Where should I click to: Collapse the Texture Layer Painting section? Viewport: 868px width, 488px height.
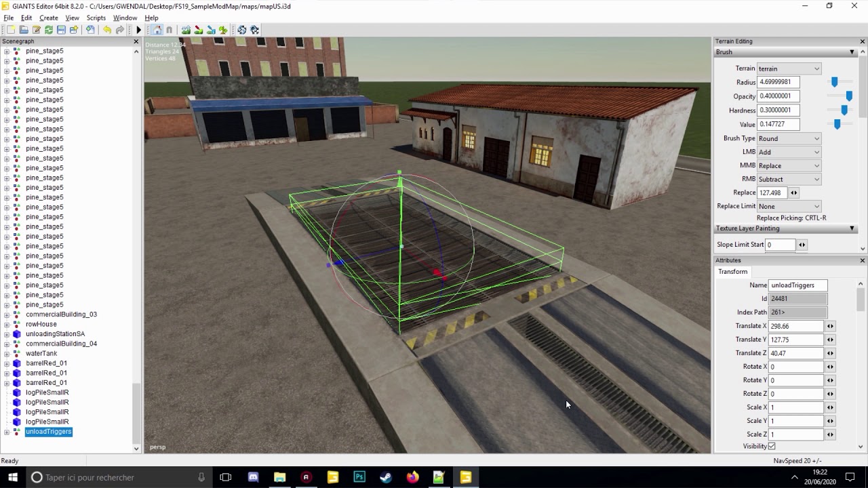(852, 228)
